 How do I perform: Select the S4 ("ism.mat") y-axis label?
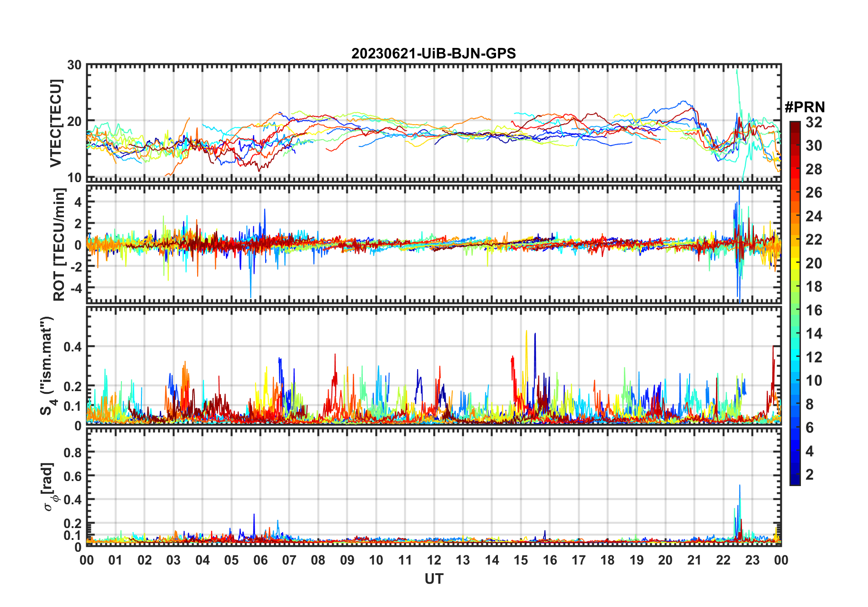(47, 366)
